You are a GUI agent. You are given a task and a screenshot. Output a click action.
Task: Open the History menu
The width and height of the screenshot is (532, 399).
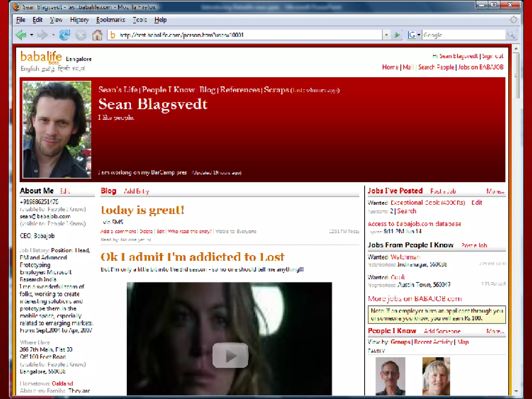pyautogui.click(x=79, y=20)
